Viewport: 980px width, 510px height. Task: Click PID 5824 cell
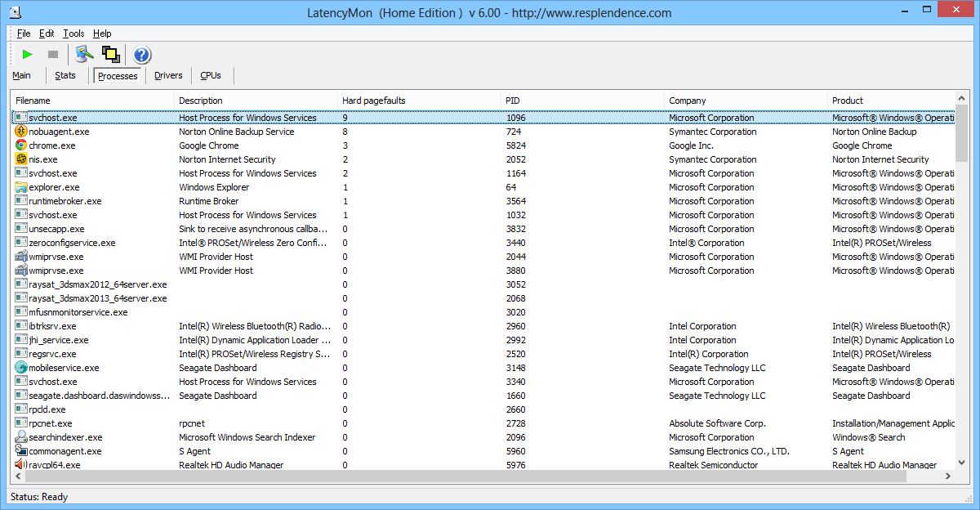[514, 145]
